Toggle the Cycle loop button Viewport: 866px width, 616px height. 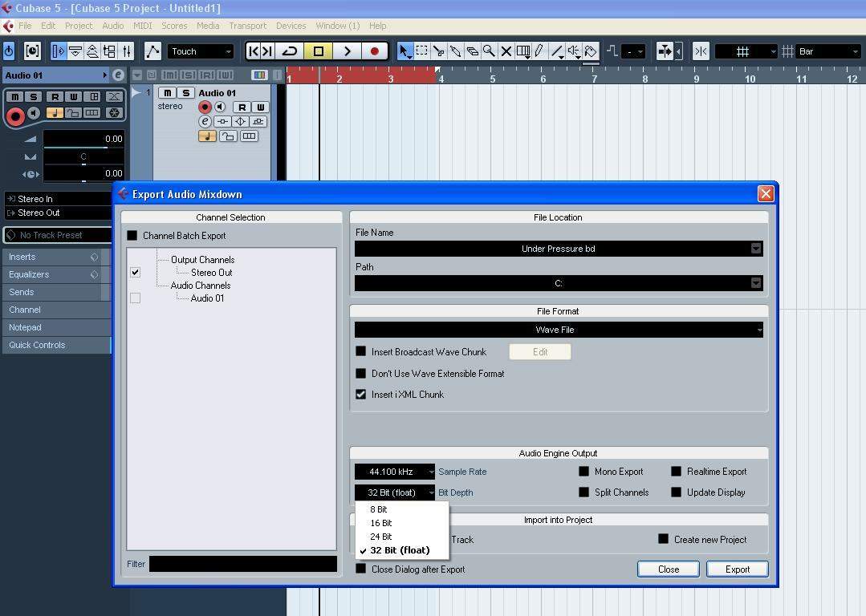290,51
